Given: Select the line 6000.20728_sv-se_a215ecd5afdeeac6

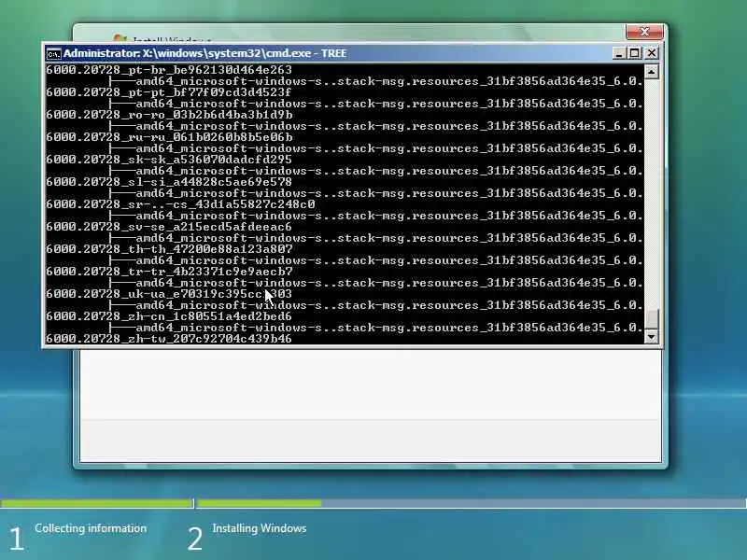Looking at the screenshot, I should click(x=169, y=227).
